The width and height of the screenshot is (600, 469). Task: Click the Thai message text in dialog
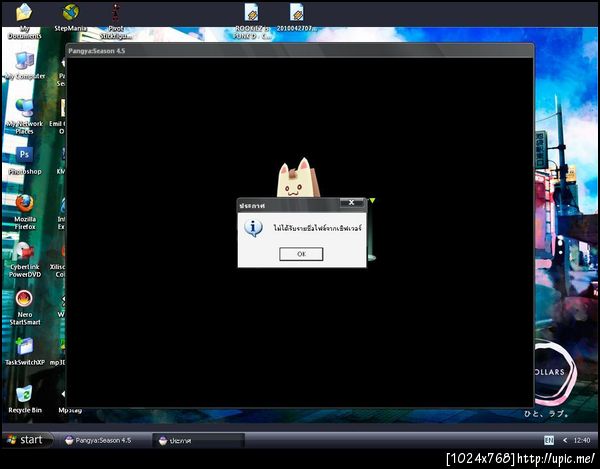[317, 228]
